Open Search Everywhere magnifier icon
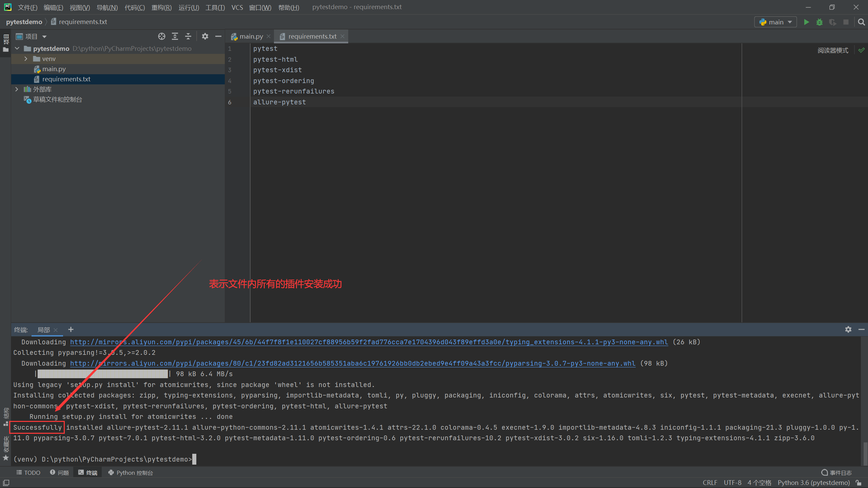This screenshot has width=868, height=488. point(861,22)
